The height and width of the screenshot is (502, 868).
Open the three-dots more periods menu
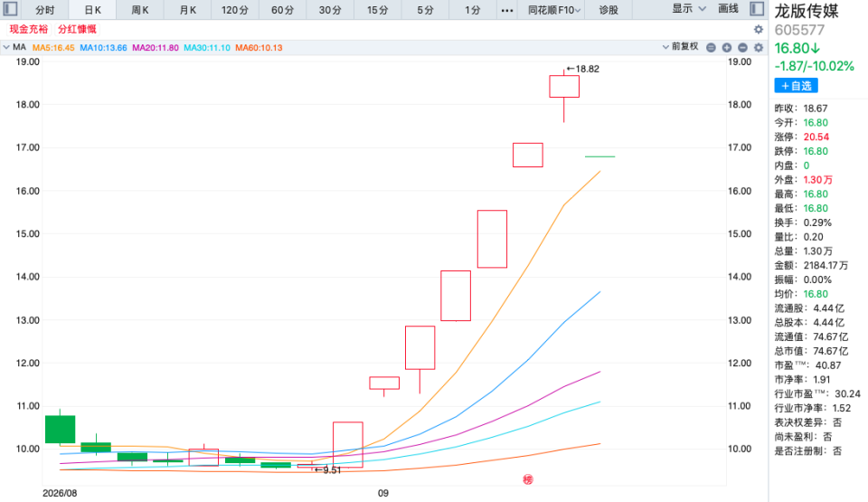coord(506,10)
